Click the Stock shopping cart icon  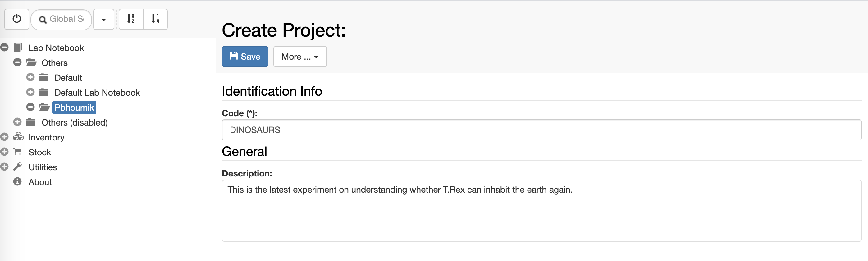click(x=17, y=152)
